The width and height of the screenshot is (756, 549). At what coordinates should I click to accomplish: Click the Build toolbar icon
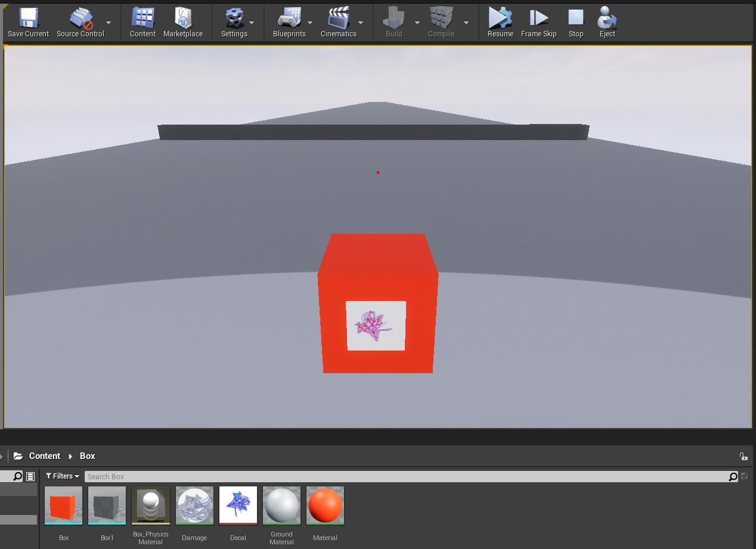tap(394, 18)
